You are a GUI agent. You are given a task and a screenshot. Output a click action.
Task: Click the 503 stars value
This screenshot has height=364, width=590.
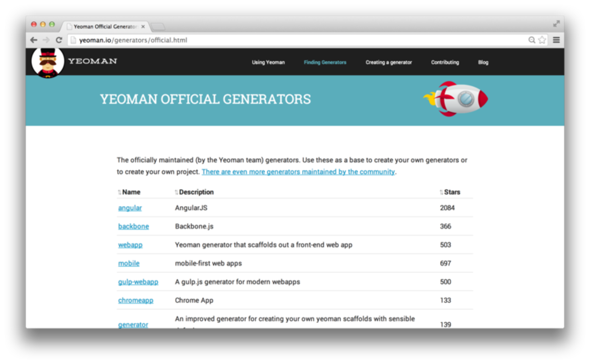(446, 245)
